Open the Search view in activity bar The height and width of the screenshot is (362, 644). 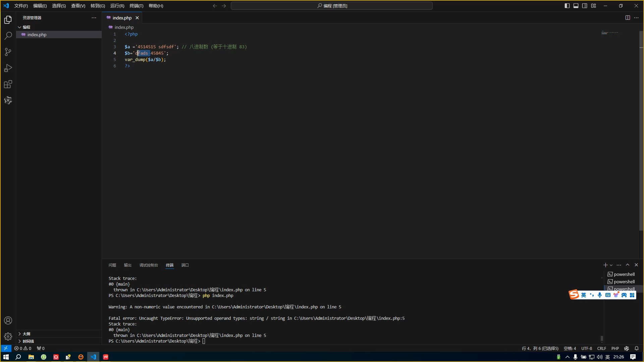click(x=8, y=36)
